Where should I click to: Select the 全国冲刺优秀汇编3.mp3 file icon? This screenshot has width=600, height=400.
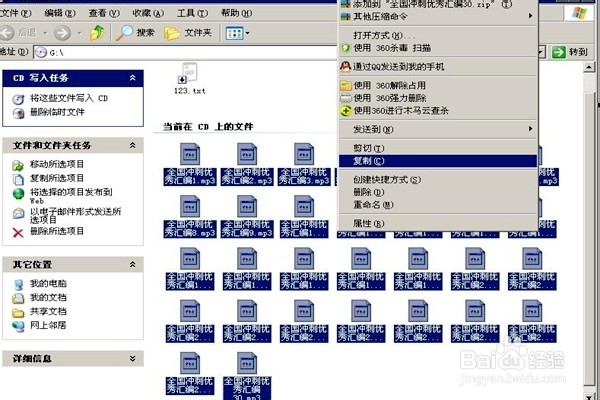click(x=304, y=153)
